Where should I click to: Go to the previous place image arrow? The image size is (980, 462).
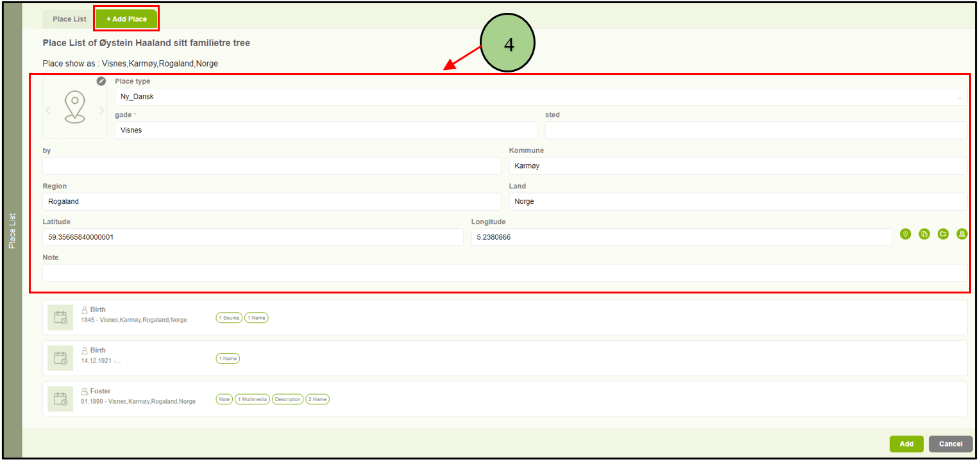(x=48, y=110)
